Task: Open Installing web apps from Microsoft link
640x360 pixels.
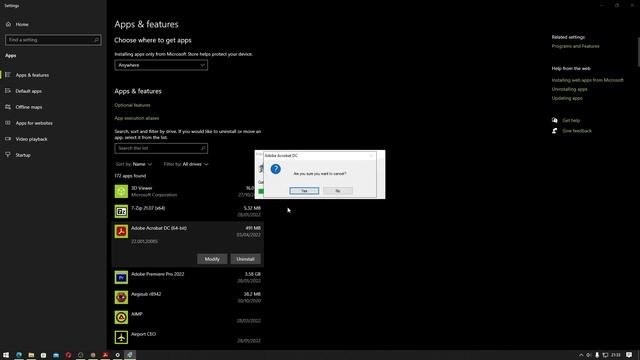Action: click(x=587, y=80)
